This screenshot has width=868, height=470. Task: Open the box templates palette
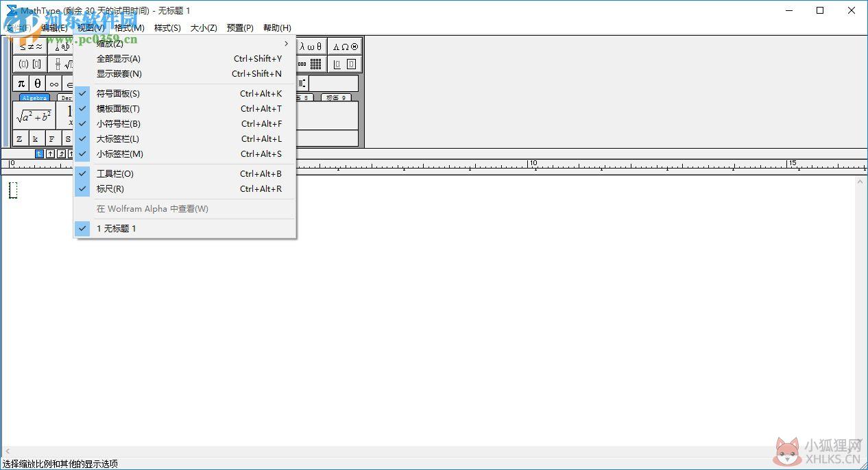pyautogui.click(x=345, y=64)
